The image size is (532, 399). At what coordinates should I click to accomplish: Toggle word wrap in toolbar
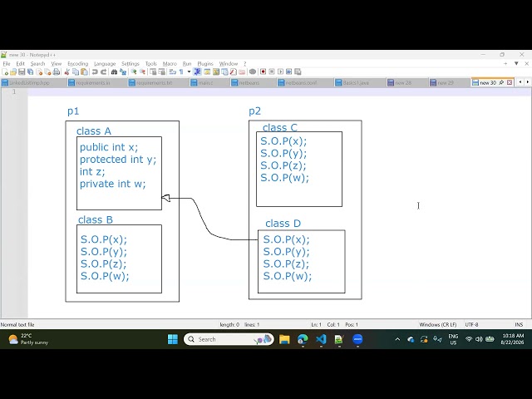pyautogui.click(x=173, y=72)
